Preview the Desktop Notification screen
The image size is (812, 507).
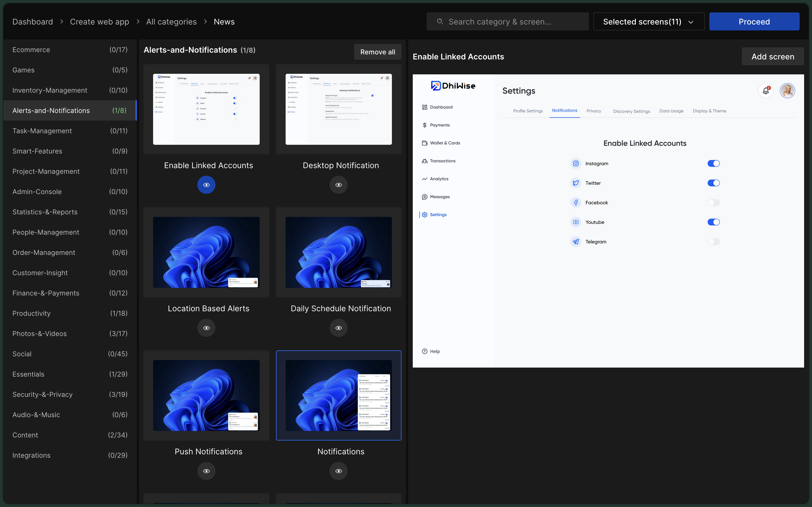tap(339, 184)
